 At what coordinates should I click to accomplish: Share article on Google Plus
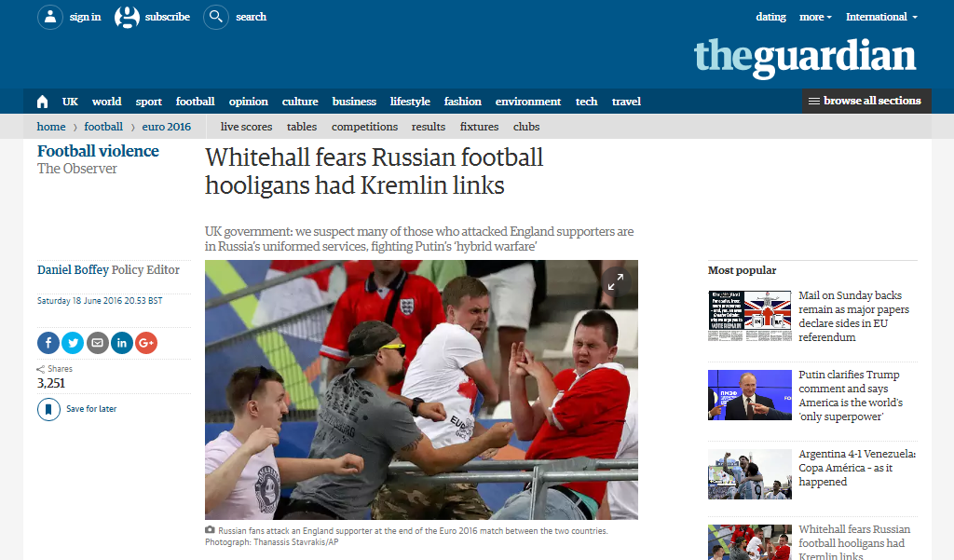click(146, 343)
